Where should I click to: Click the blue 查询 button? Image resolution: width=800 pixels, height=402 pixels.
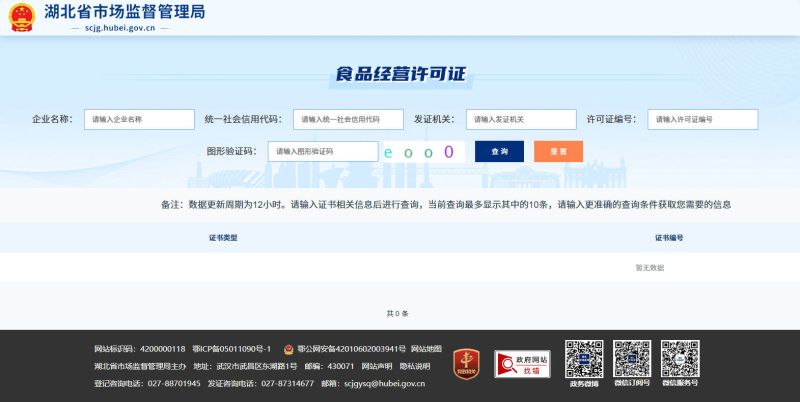tap(499, 152)
